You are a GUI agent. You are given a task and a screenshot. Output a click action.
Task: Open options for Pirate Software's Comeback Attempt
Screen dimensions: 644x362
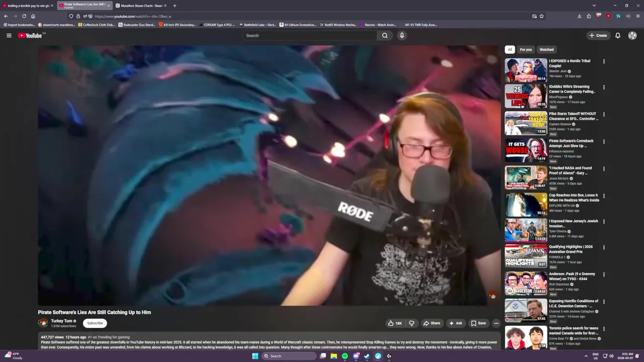click(604, 142)
